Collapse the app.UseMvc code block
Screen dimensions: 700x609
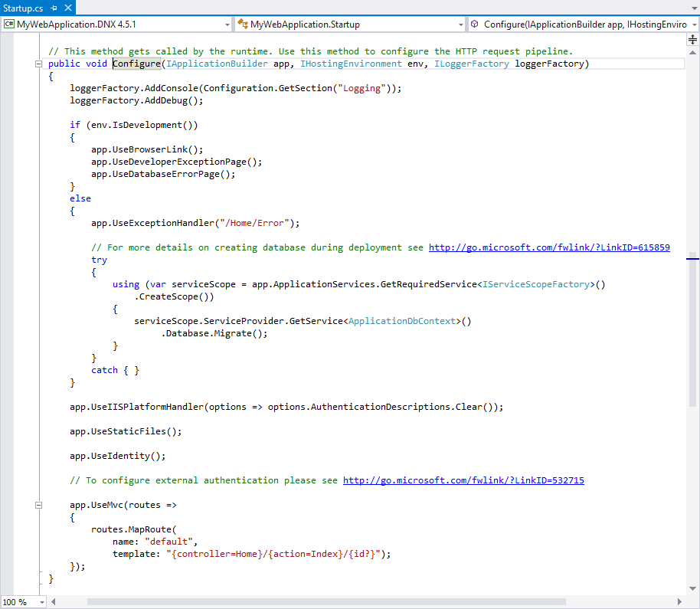click(38, 505)
